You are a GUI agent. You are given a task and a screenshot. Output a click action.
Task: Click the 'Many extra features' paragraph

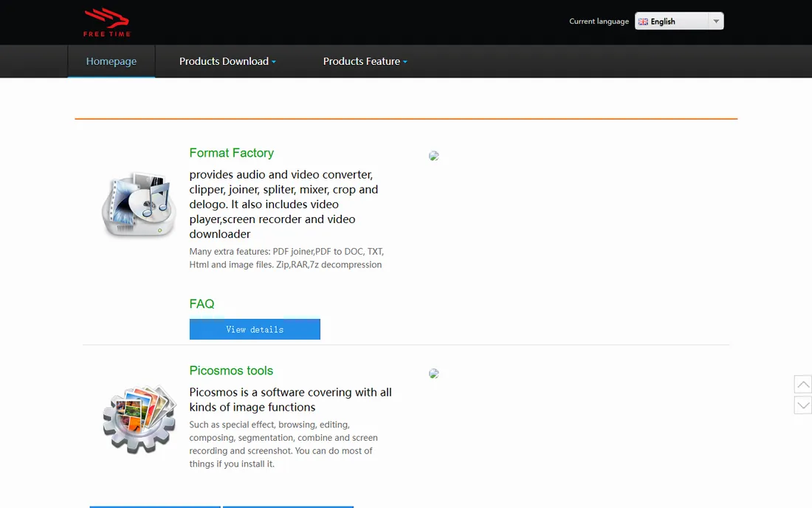tap(286, 258)
